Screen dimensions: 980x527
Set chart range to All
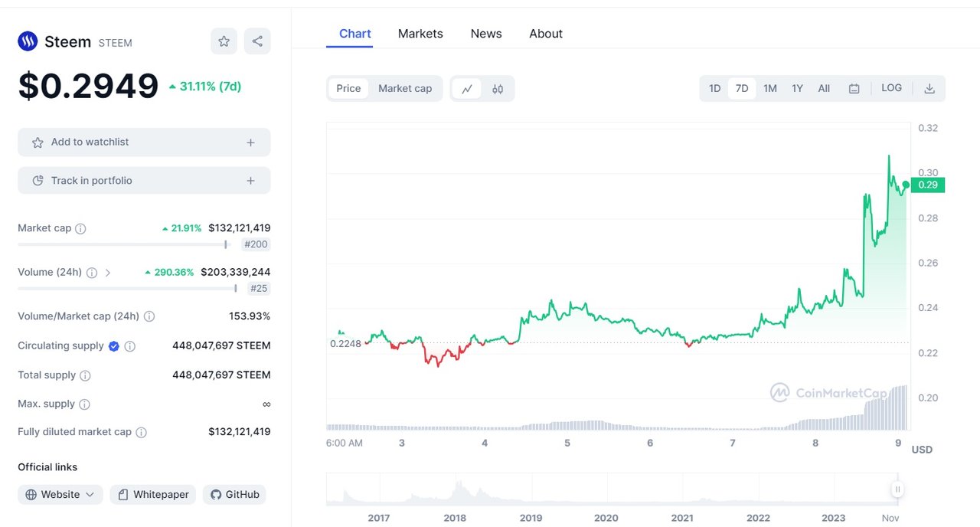[x=824, y=89]
